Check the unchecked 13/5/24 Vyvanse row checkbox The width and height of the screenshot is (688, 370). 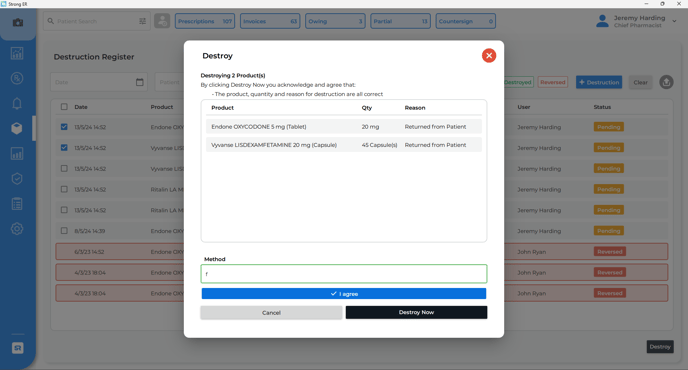pyautogui.click(x=64, y=169)
